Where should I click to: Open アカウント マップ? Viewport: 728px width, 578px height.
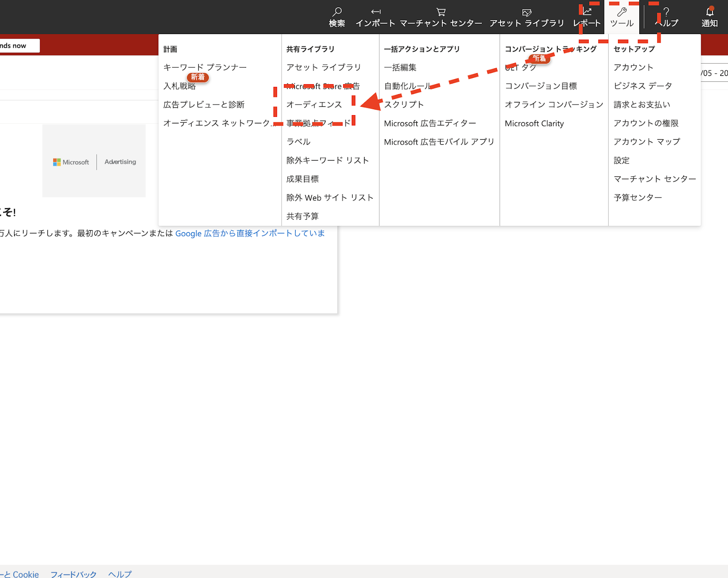pos(647,142)
